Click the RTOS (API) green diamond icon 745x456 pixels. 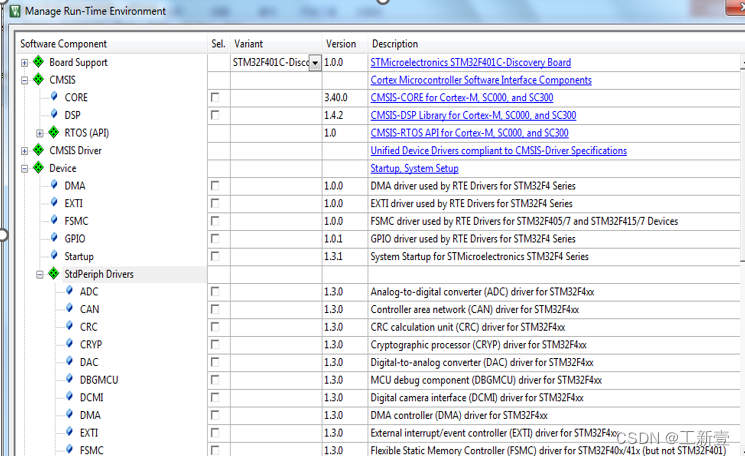(x=54, y=132)
